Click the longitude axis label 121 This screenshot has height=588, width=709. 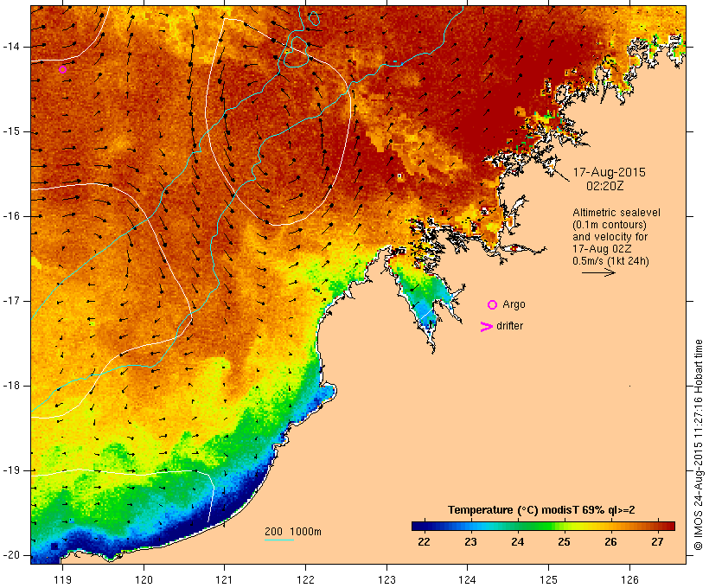tap(224, 579)
